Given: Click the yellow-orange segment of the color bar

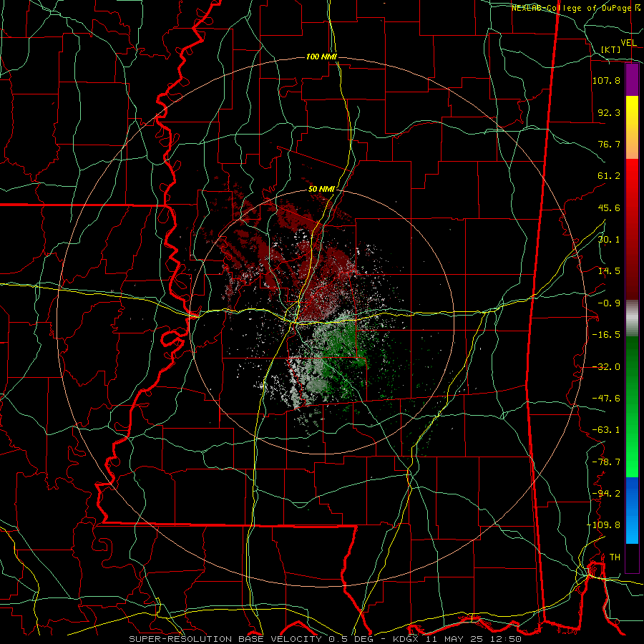Looking at the screenshot, I should tap(632, 127).
